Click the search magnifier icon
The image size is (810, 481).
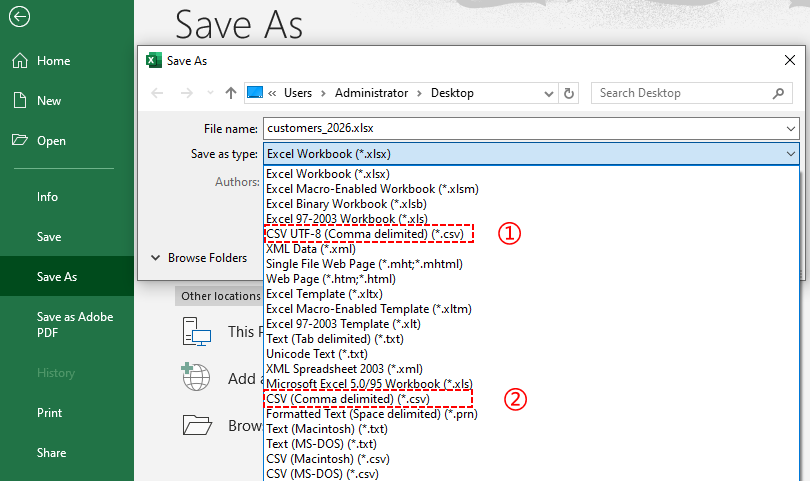(778, 93)
